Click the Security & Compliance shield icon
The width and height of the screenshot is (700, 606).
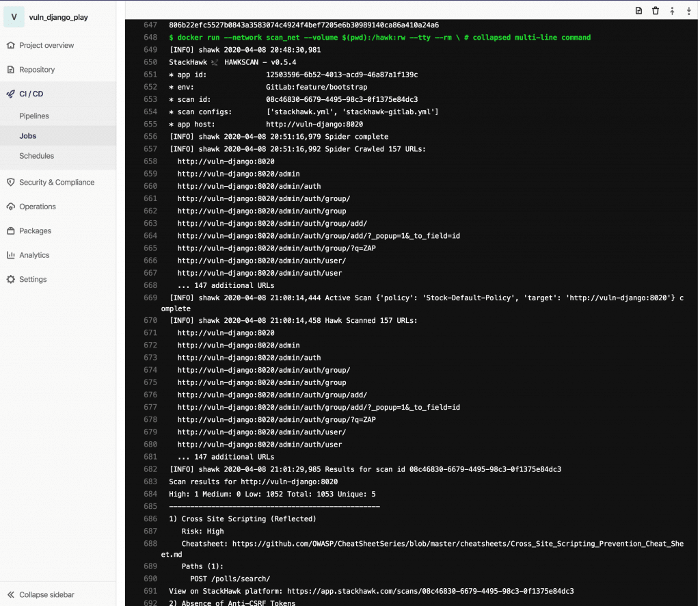11,182
